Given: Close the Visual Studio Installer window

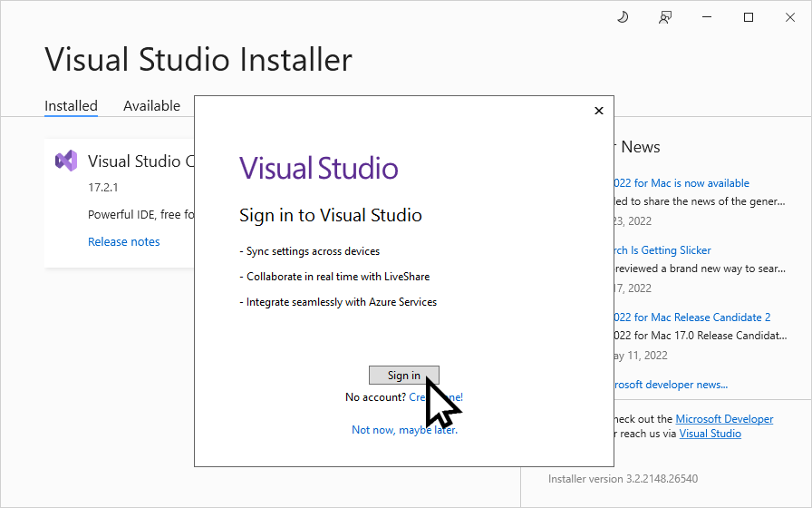Looking at the screenshot, I should pyautogui.click(x=789, y=17).
